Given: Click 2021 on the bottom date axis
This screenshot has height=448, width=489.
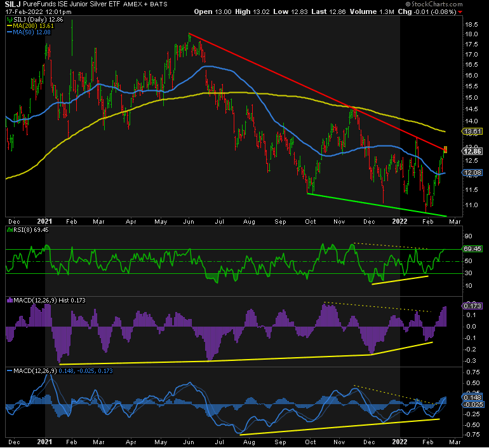Looking at the screenshot, I should coord(44,442).
